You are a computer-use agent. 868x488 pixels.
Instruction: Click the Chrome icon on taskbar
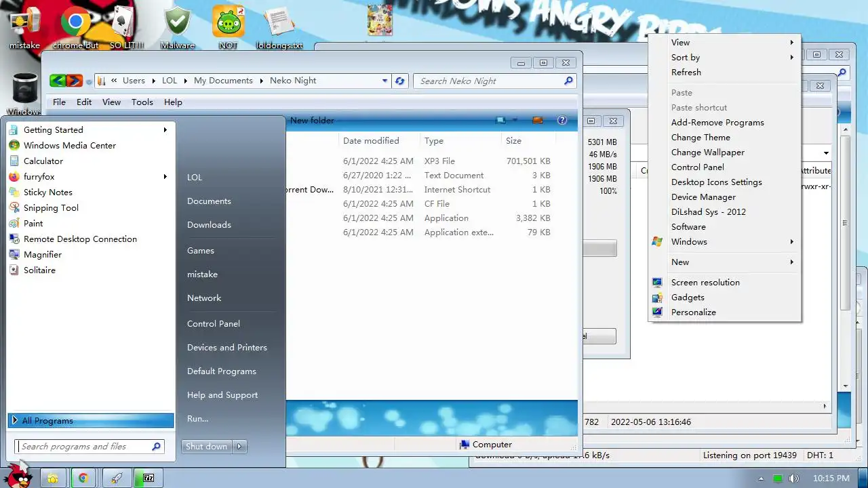click(x=83, y=478)
